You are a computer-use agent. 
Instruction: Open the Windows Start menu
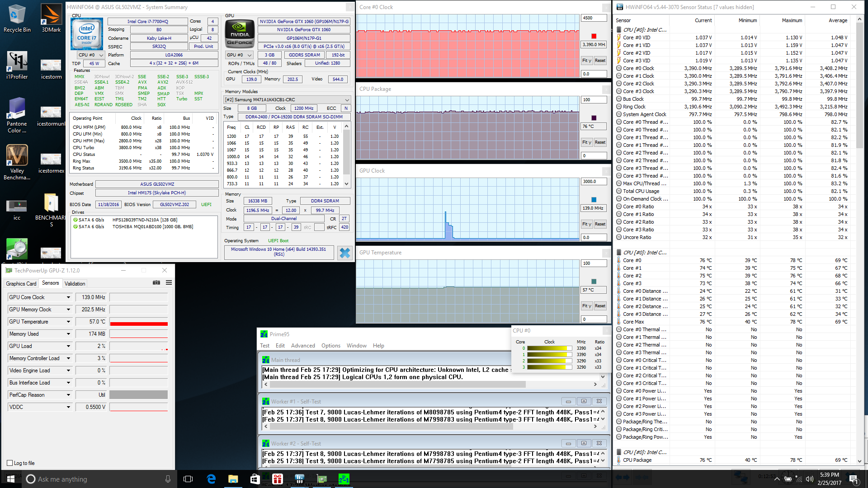11,479
